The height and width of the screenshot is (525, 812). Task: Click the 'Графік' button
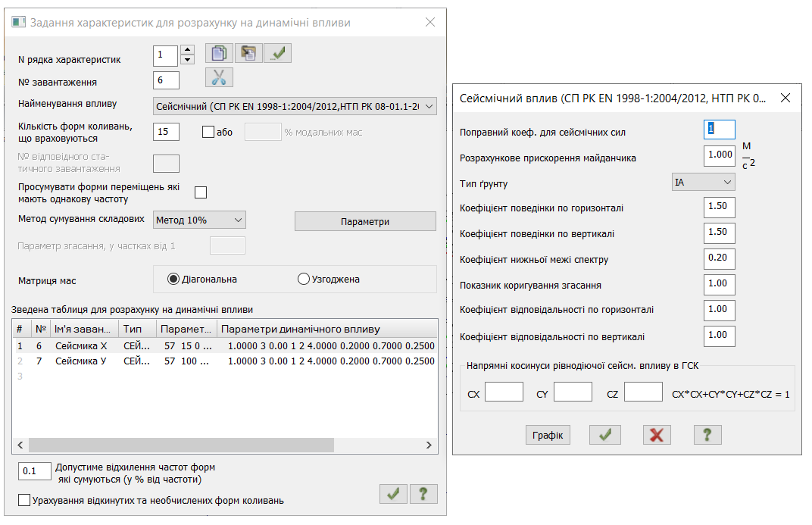548,435
